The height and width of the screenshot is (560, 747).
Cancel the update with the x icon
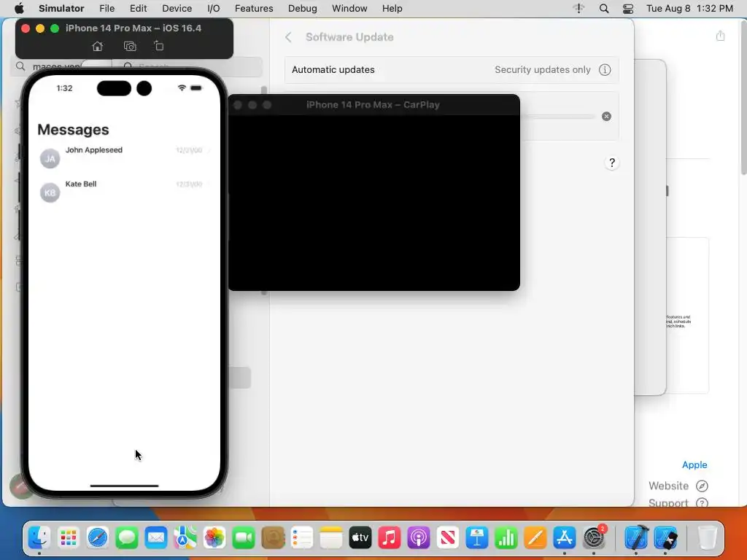pyautogui.click(x=606, y=116)
